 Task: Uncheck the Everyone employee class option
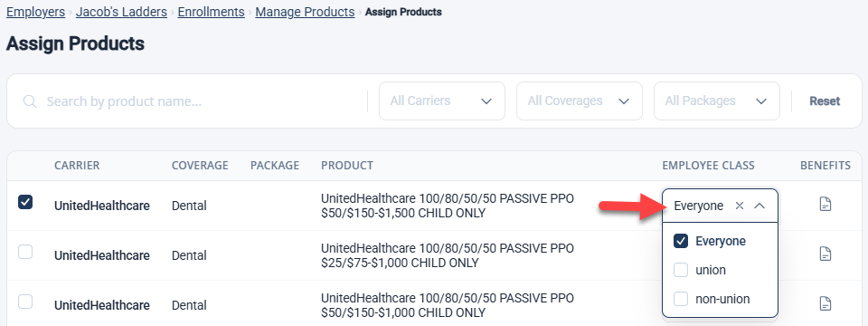(x=681, y=241)
